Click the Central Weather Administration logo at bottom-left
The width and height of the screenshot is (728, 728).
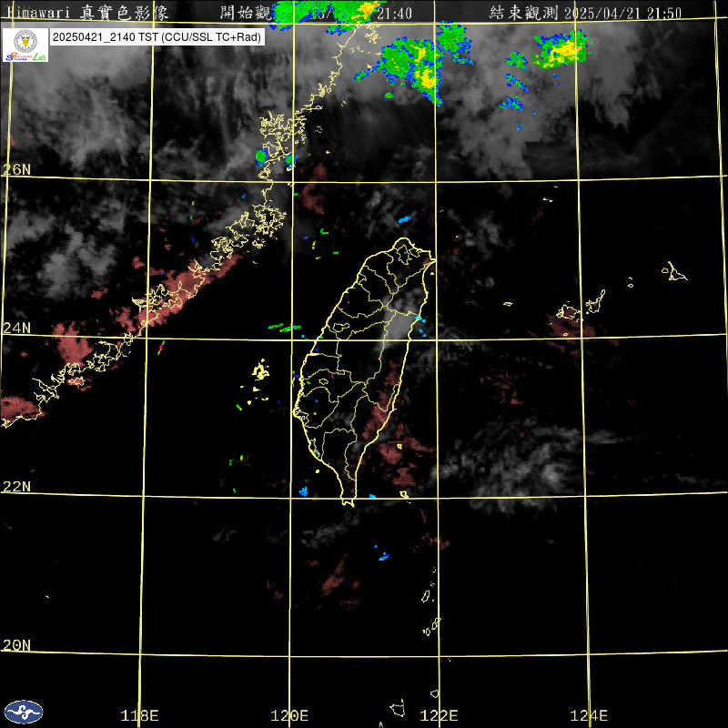tap(24, 712)
